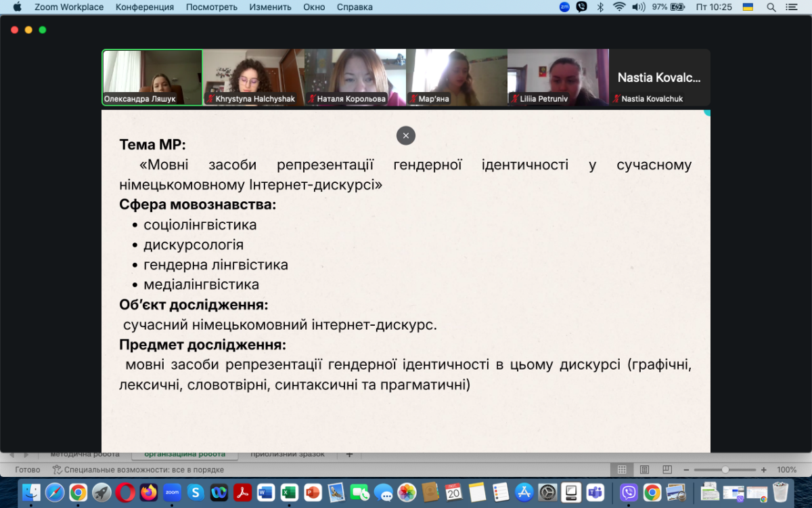Open the Посмотреть menu in menu bar
The height and width of the screenshot is (508, 812).
pos(211,7)
